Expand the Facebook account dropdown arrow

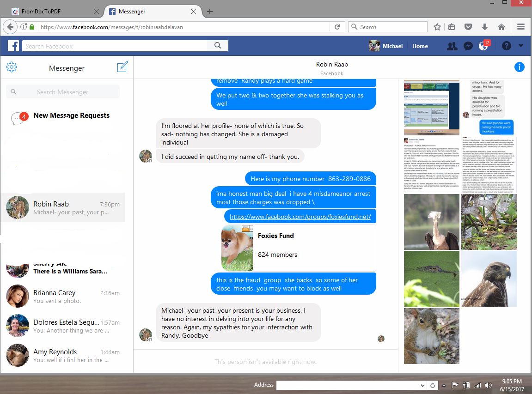click(521, 46)
